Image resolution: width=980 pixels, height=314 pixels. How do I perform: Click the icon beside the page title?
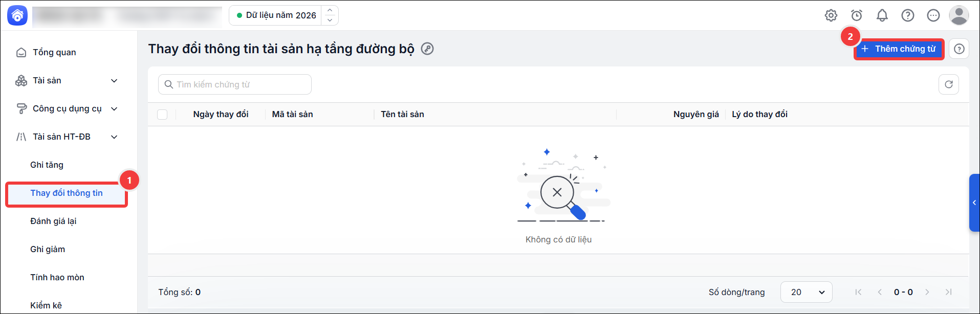coord(427,49)
